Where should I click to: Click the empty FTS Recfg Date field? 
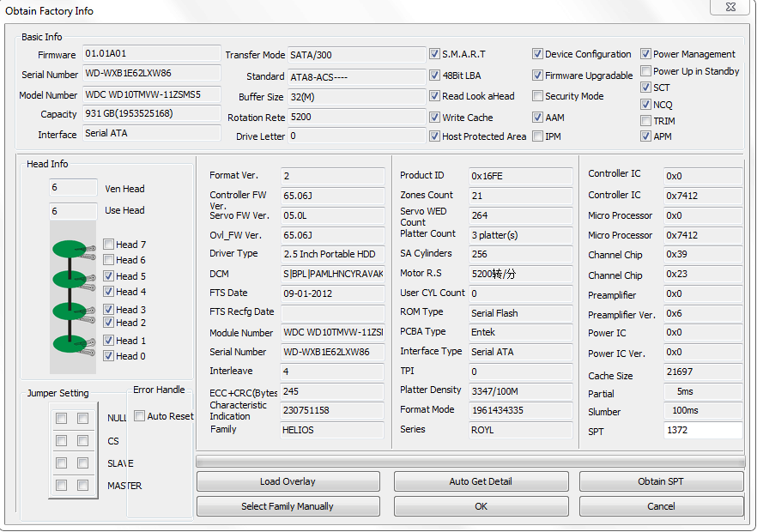(333, 313)
